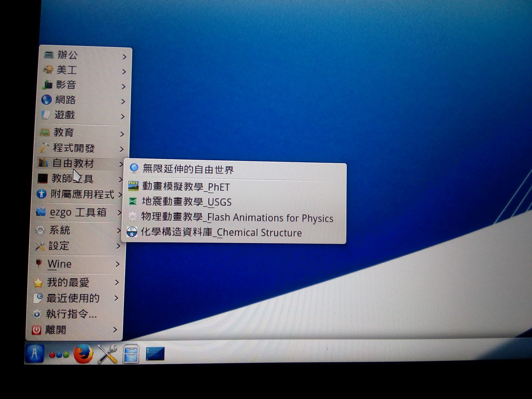This screenshot has width=532, height=399.
Task: Click the three colored dots activities icon
Action: (59, 355)
